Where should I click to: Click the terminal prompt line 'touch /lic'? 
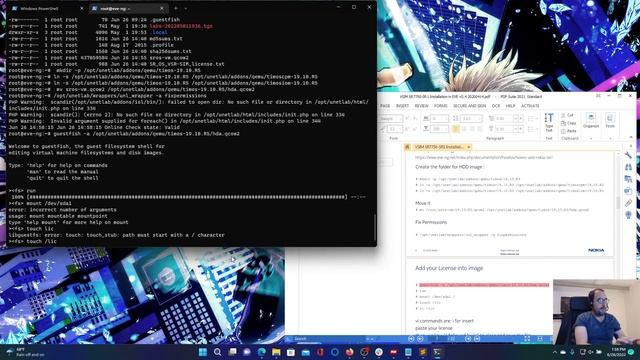(33, 241)
